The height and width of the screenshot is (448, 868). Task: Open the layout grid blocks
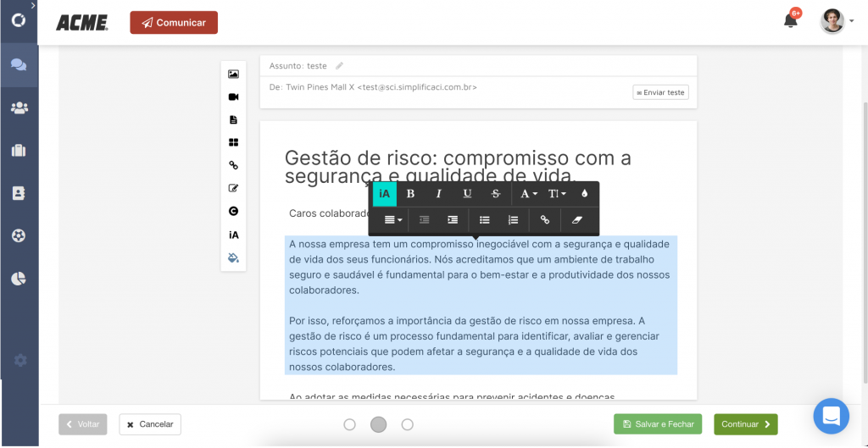tap(233, 142)
